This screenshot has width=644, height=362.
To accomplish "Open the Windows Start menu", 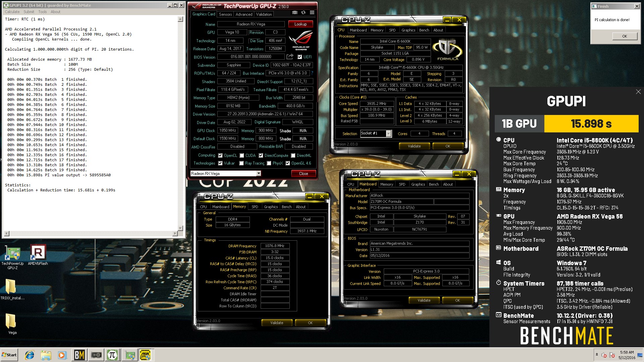I will pos(9,355).
